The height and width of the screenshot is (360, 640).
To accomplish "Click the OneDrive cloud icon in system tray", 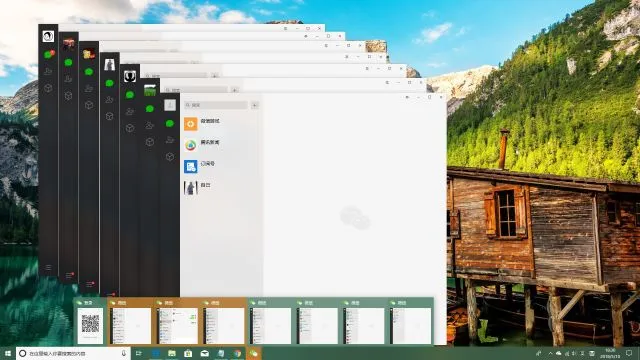I will (x=558, y=353).
